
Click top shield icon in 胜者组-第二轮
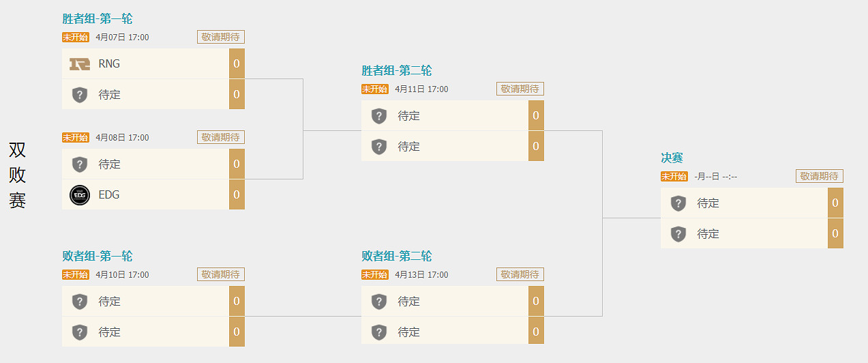point(379,116)
